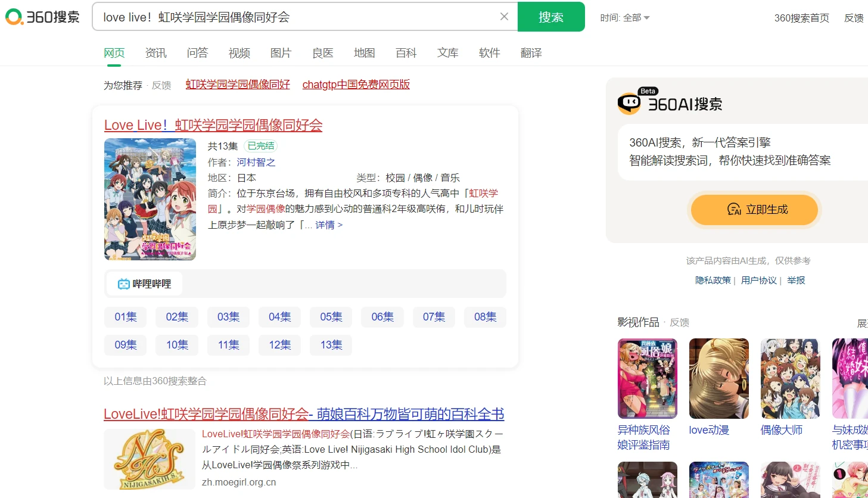Switch to the 文库 tab
868x498 pixels.
point(448,53)
